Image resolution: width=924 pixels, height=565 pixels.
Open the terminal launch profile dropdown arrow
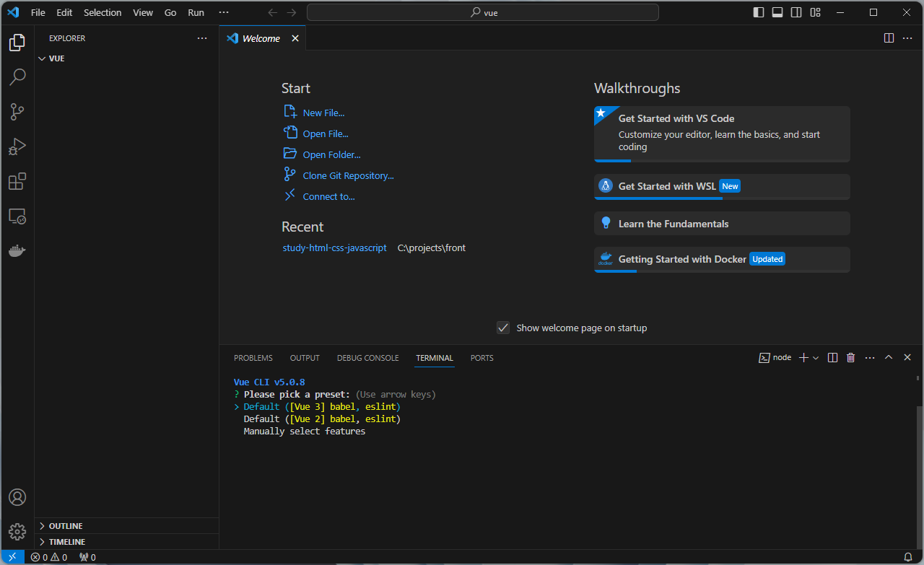(816, 358)
